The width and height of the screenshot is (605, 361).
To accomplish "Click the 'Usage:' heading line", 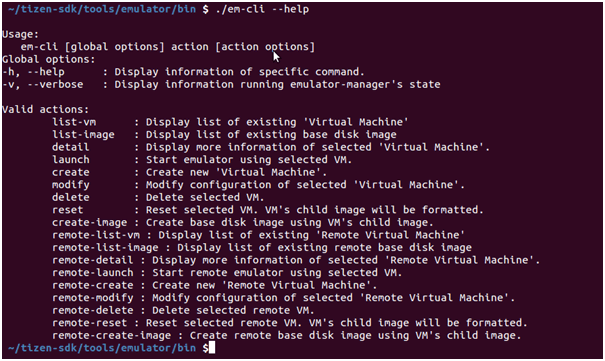I will pyautogui.click(x=20, y=34).
